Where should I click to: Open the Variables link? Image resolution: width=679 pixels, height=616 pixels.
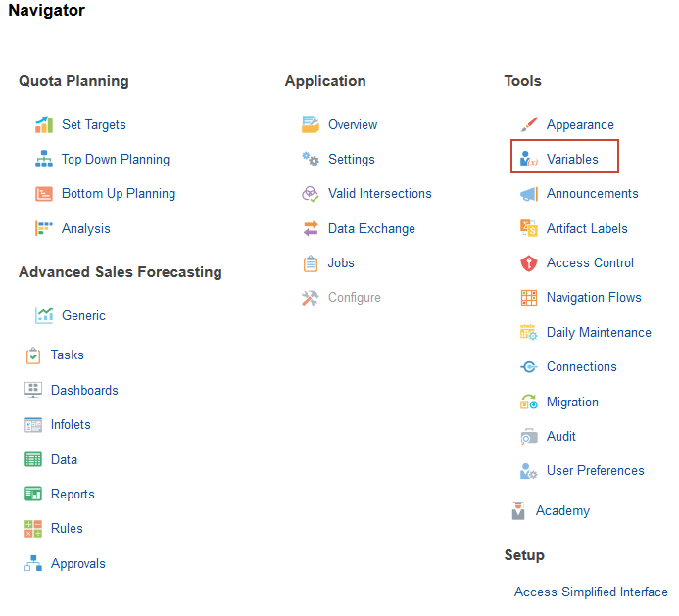point(572,159)
